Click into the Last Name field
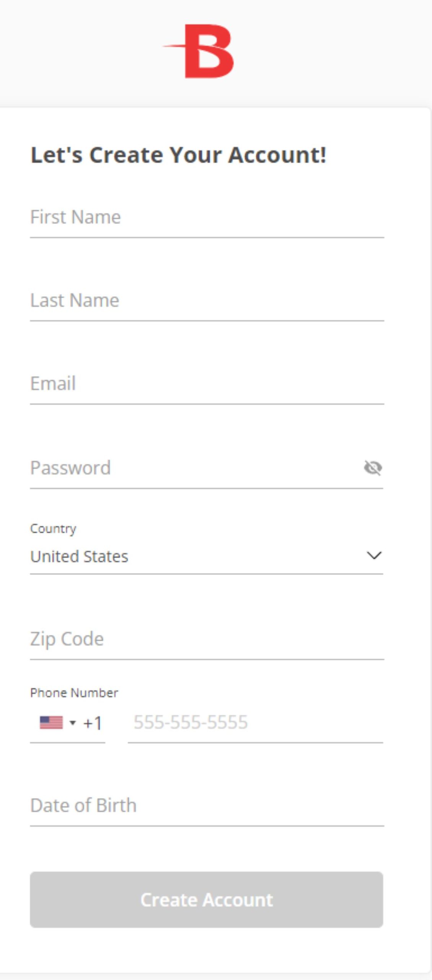Screen dimensions: 432x980 [x=207, y=301]
